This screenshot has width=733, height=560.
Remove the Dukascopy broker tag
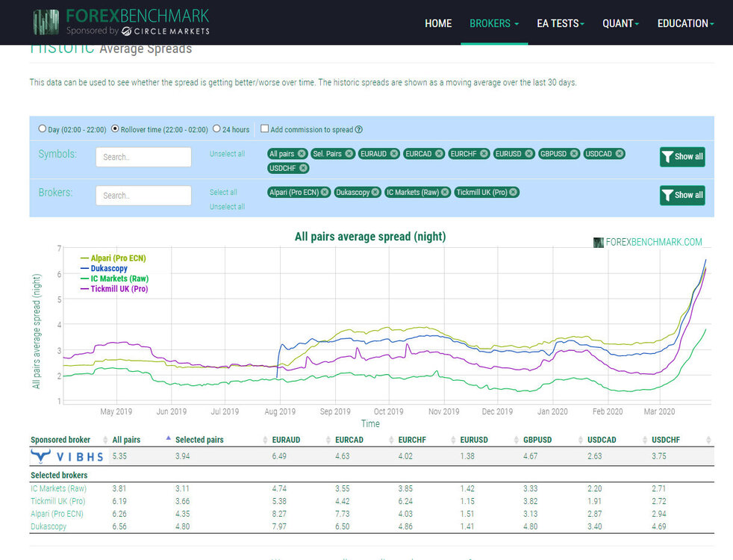pos(375,192)
